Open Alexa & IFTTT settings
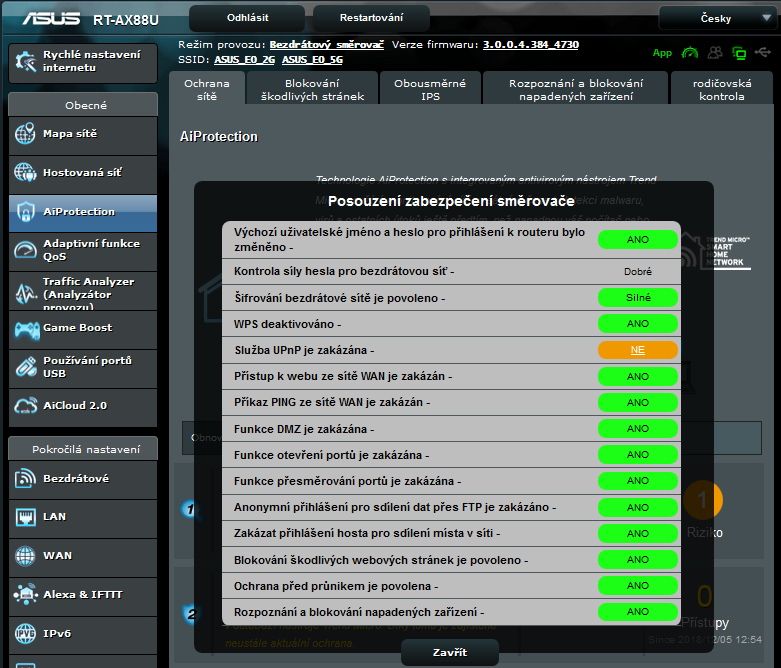781x668 pixels. click(82, 594)
